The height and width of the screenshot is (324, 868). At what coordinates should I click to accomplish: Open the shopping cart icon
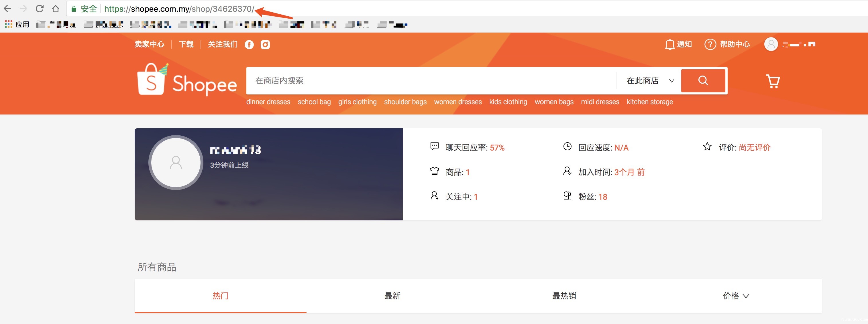(x=773, y=81)
